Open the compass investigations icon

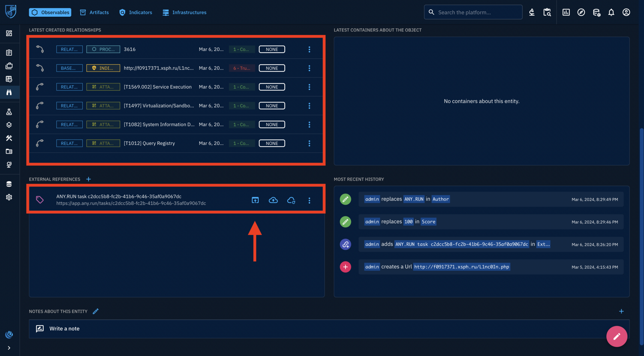tap(581, 12)
